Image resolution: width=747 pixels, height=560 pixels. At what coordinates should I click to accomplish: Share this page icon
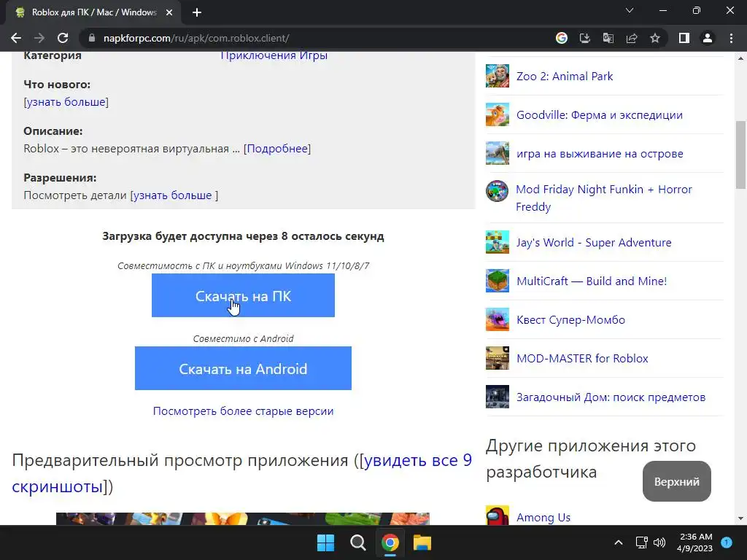click(632, 38)
